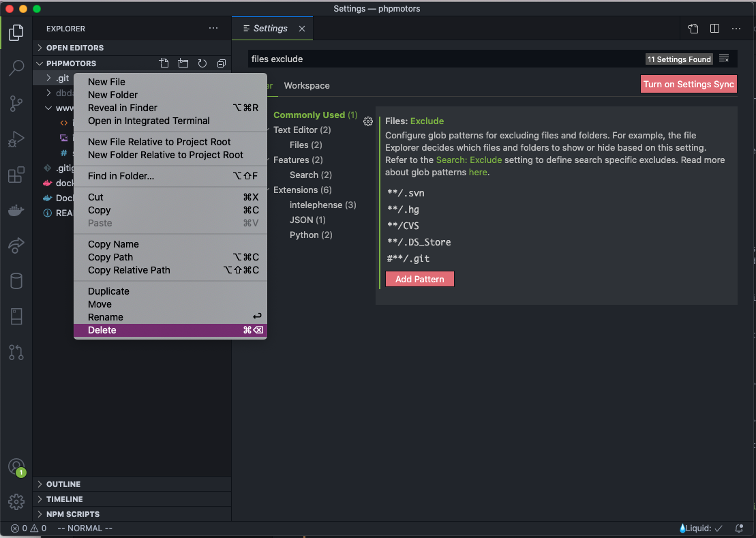This screenshot has width=756, height=538.
Task: Select New File Relative to Project Root
Action: click(170, 142)
